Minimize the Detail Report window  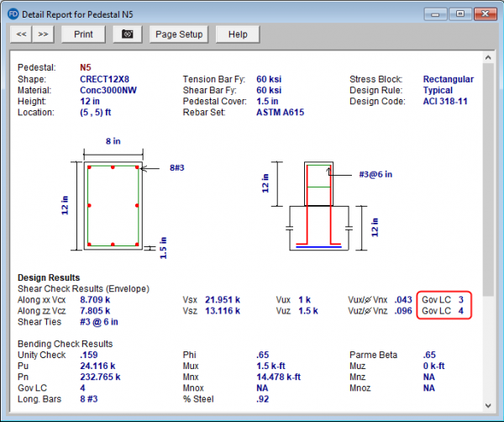click(x=435, y=14)
